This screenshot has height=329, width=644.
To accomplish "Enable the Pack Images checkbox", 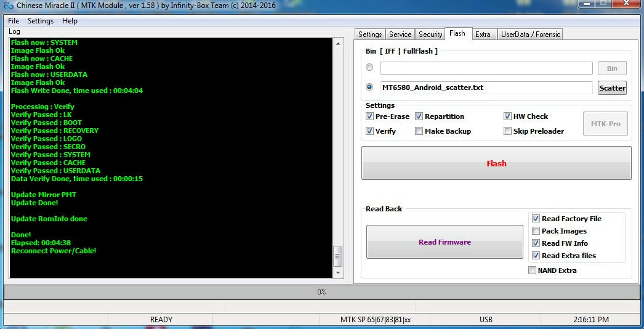I will (536, 231).
